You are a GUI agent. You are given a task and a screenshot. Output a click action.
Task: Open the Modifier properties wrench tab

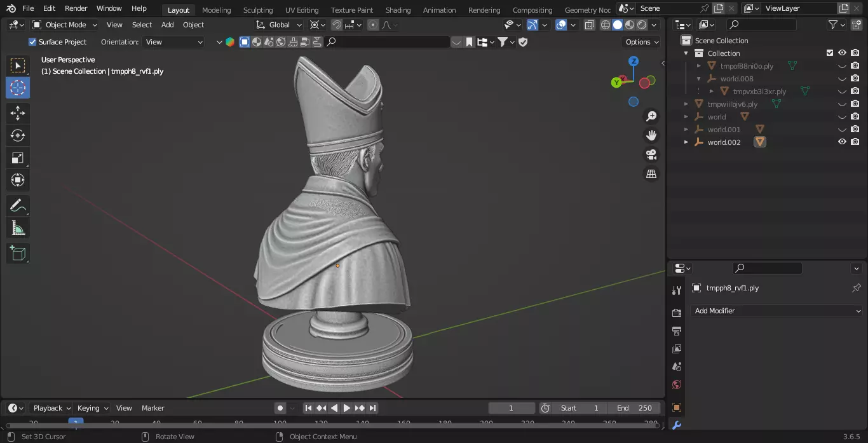coord(676,425)
